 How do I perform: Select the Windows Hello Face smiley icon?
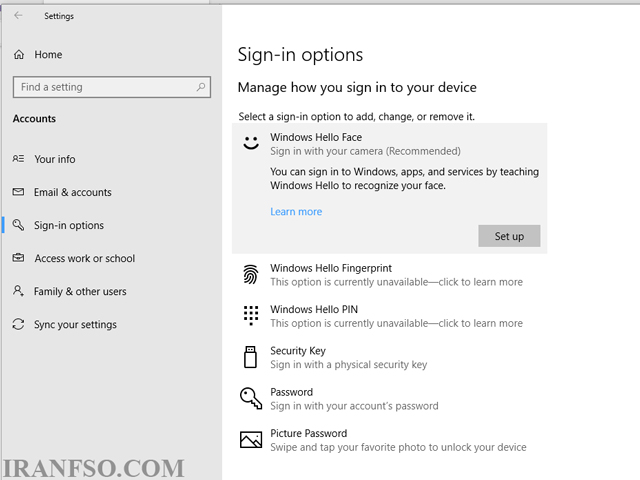click(251, 143)
